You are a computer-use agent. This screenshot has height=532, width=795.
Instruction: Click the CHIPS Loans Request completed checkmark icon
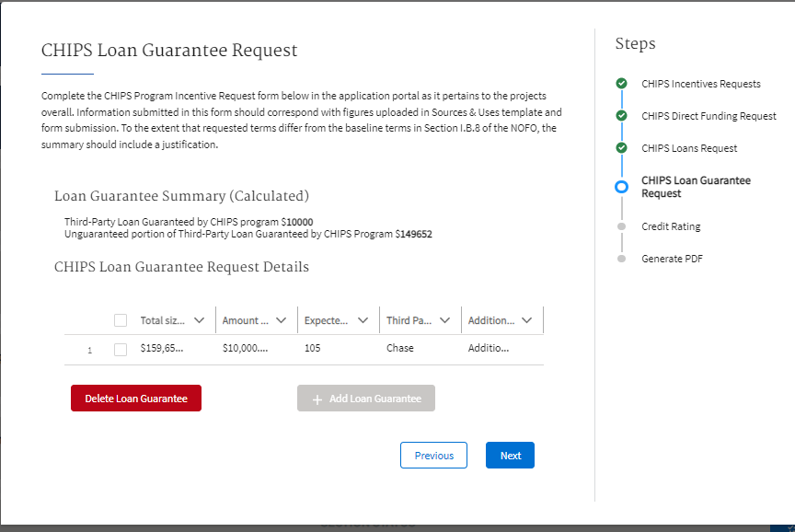(622, 148)
